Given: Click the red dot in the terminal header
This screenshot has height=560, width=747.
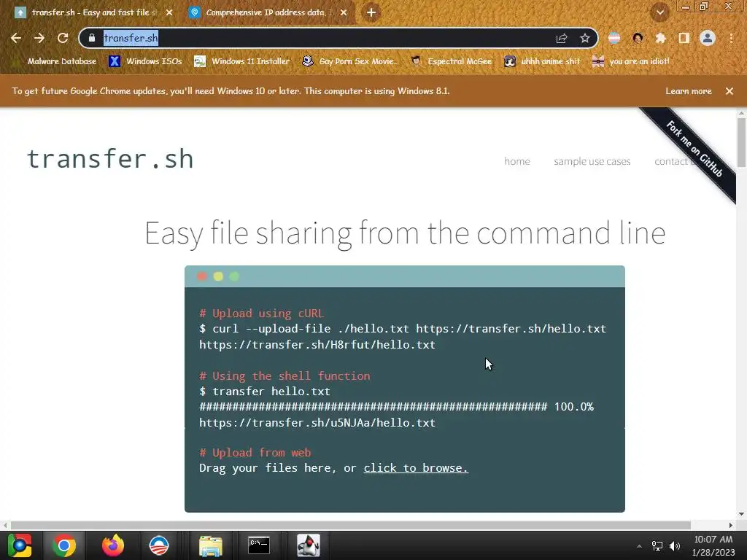Looking at the screenshot, I should tap(202, 276).
